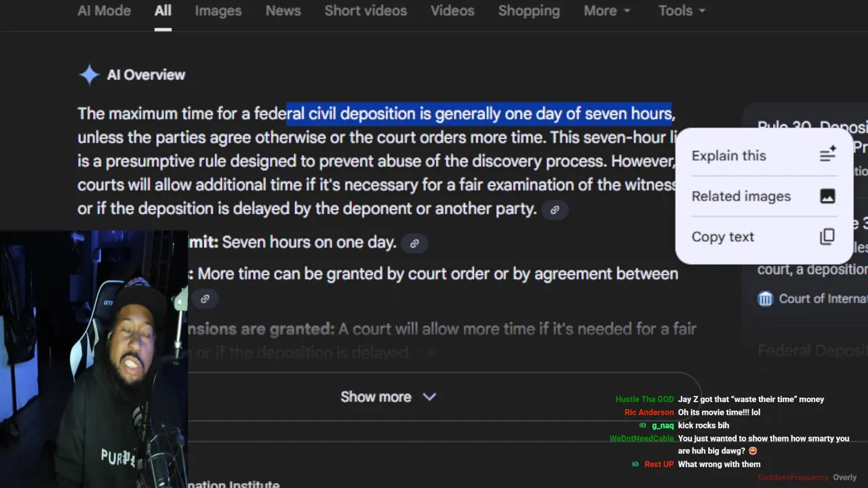Click chat message 'kick rocks bih'
Viewport: 868px width, 488px height.
click(703, 426)
